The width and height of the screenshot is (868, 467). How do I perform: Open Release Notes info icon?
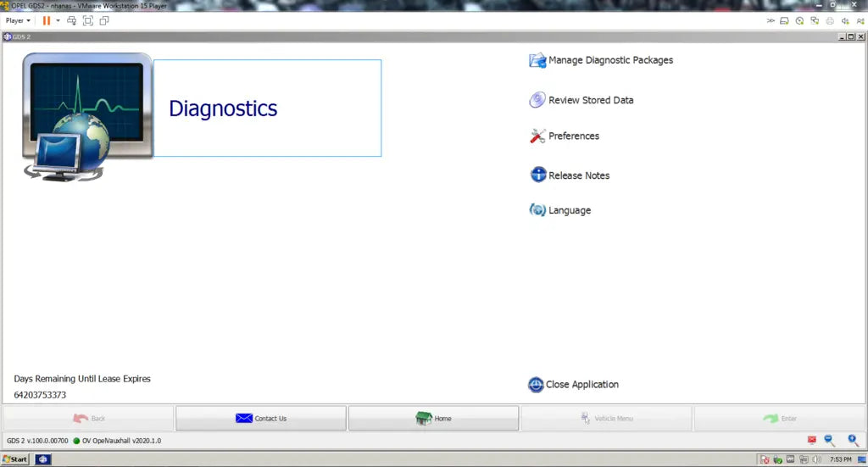click(x=538, y=175)
